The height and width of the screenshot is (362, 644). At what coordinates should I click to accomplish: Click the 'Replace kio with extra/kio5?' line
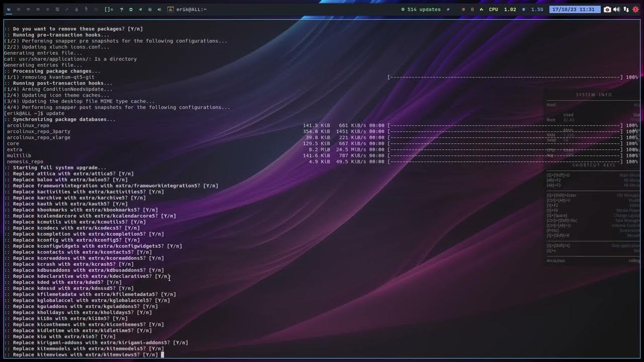[60, 336]
